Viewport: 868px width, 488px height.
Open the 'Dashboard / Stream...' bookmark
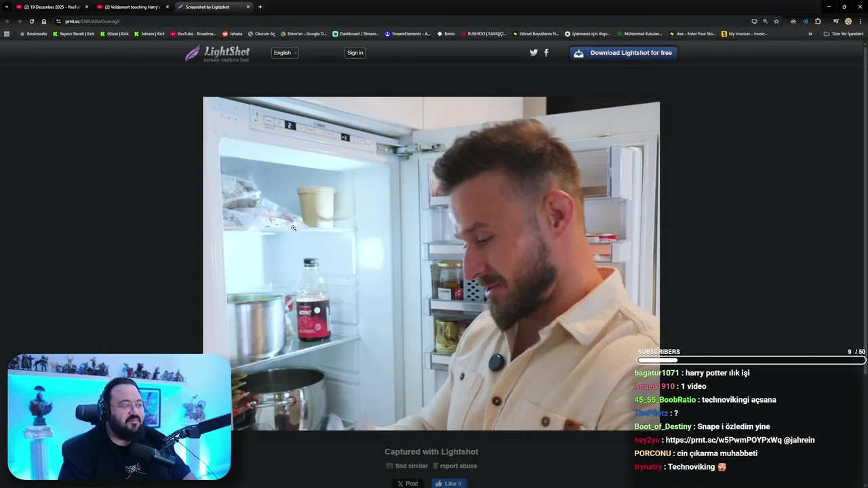coord(356,33)
